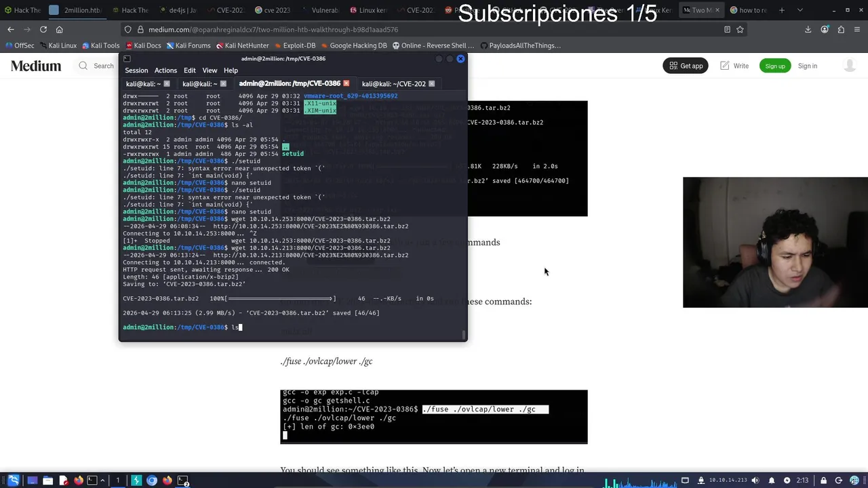Open the terminal Actions menu
868x488 pixels.
[x=165, y=70]
